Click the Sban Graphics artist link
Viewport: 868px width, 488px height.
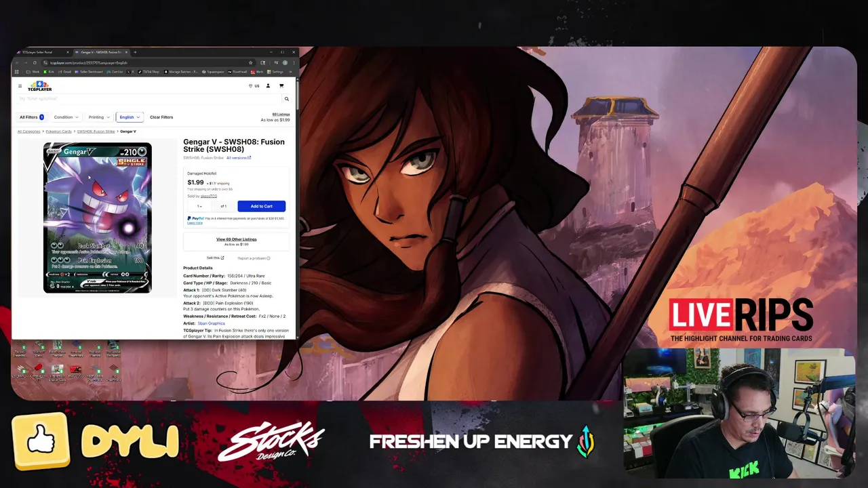pyautogui.click(x=211, y=323)
